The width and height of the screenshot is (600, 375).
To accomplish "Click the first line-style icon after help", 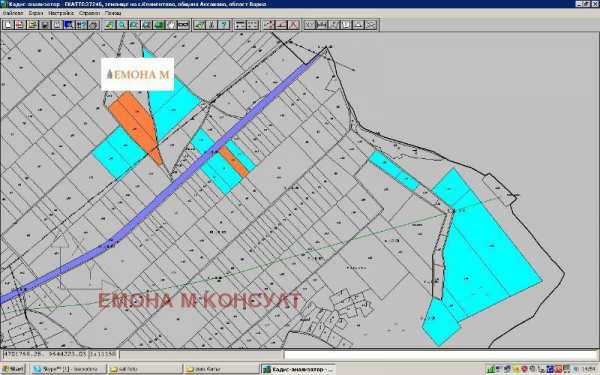I will pyautogui.click(x=240, y=25).
